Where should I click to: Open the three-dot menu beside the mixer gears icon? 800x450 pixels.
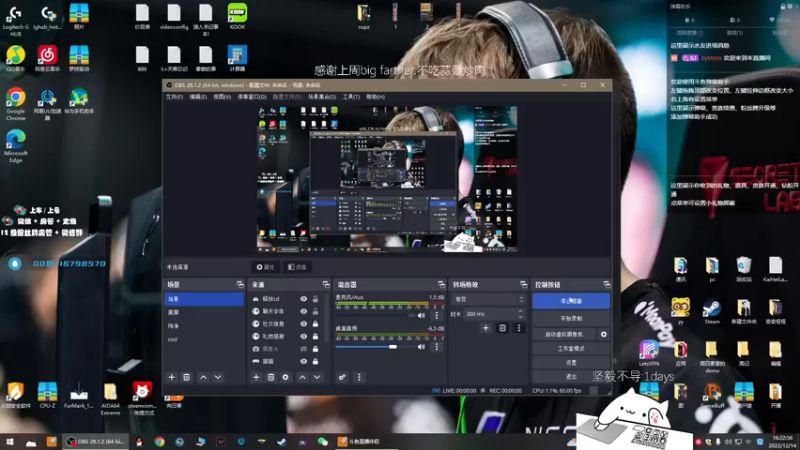coord(359,377)
